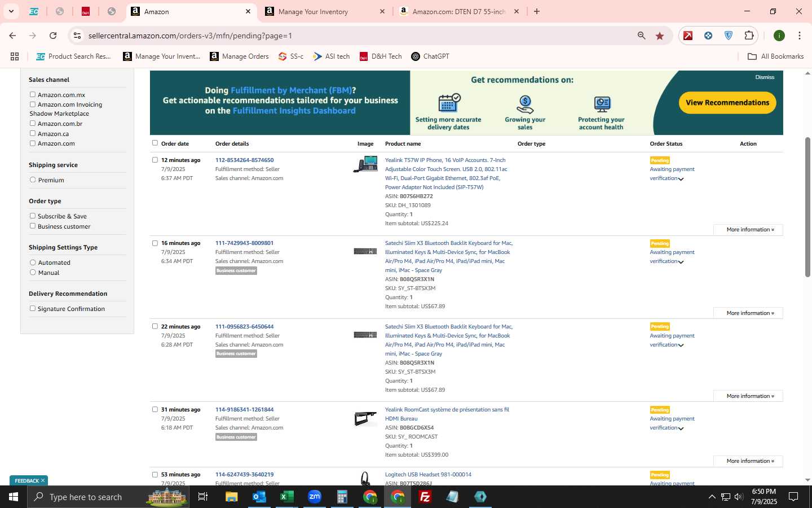Viewport: 812px width, 508px height.
Task: Check the Amazon.ca sales channel
Action: tap(33, 134)
